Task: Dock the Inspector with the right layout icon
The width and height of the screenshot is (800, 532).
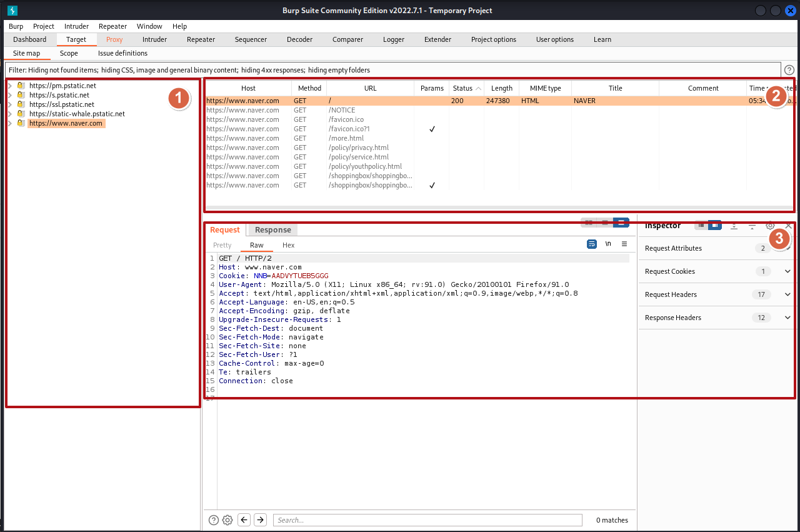Action: (x=715, y=225)
